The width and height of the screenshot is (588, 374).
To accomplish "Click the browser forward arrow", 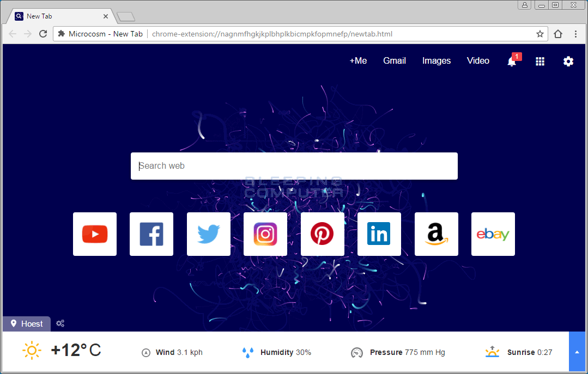I will 28,34.
